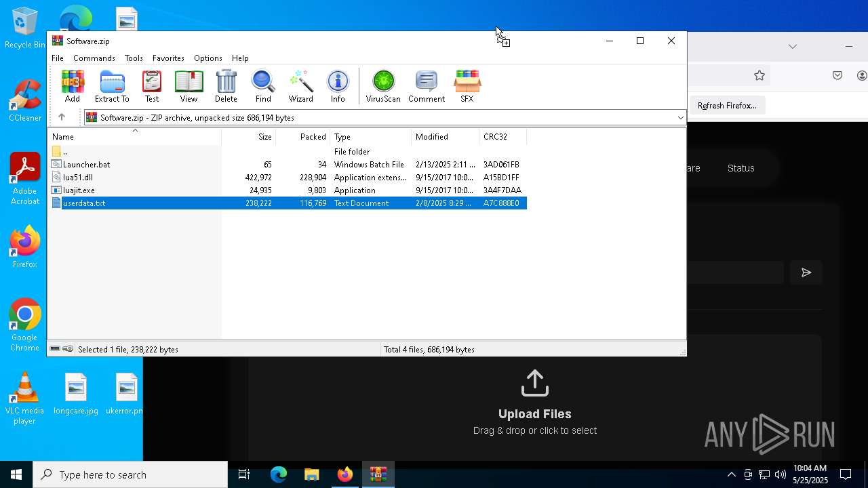
Task: Open File Explorer from the taskbar
Action: pyautogui.click(x=311, y=474)
